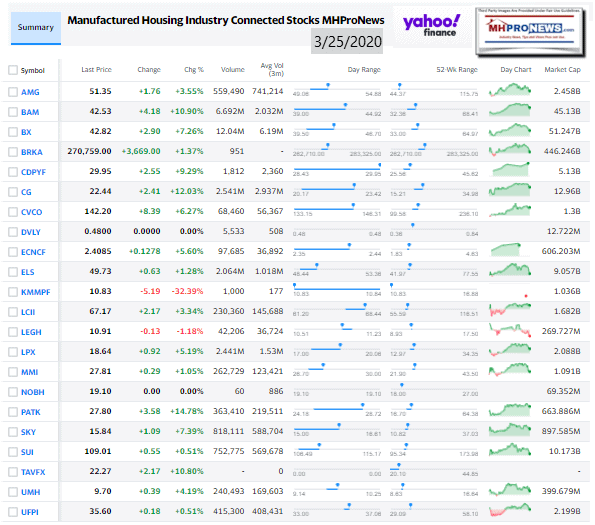Viewport: 595px width, 525px height.
Task: Sort by the Chg % column header
Action: pyautogui.click(x=194, y=70)
